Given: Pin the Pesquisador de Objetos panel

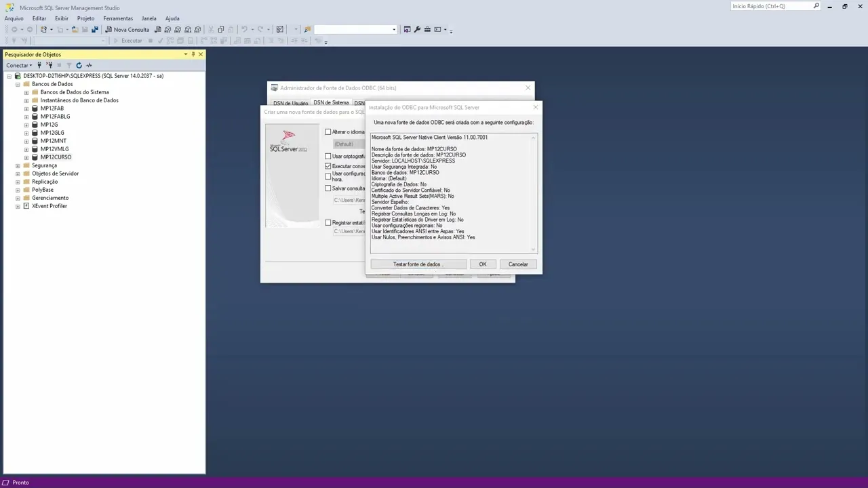Looking at the screenshot, I should pyautogui.click(x=193, y=54).
